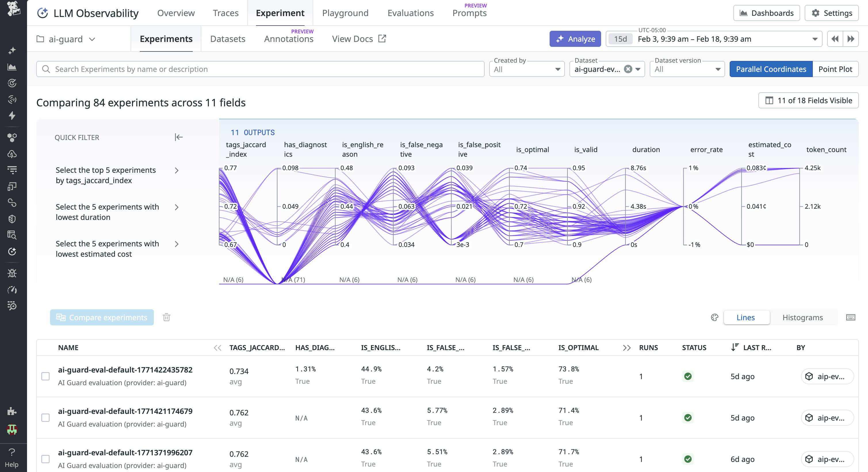The height and width of the screenshot is (472, 868).
Task: Open the bug tracking icon in sidebar
Action: coord(12,273)
